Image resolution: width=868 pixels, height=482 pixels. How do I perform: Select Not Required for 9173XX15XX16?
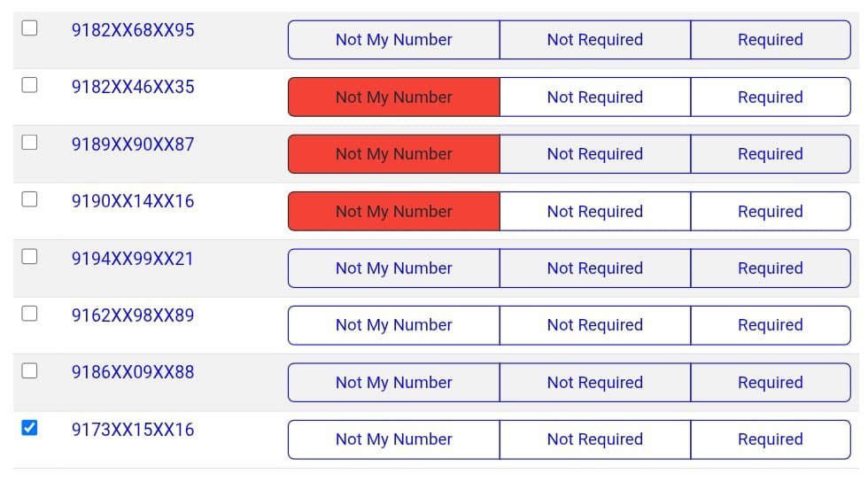(594, 439)
